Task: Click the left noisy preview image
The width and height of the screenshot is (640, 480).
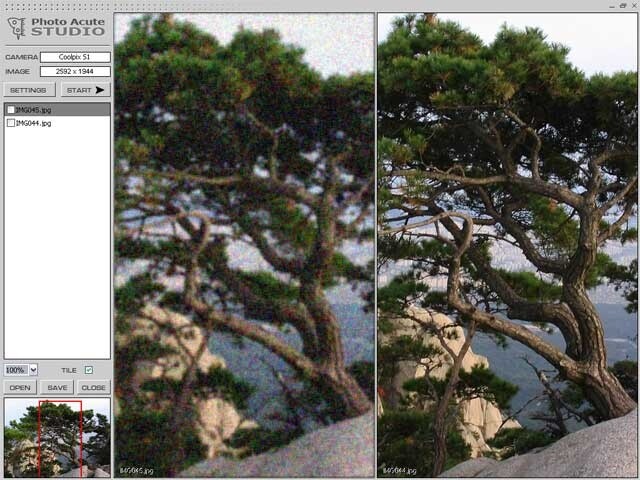Action: [244, 245]
